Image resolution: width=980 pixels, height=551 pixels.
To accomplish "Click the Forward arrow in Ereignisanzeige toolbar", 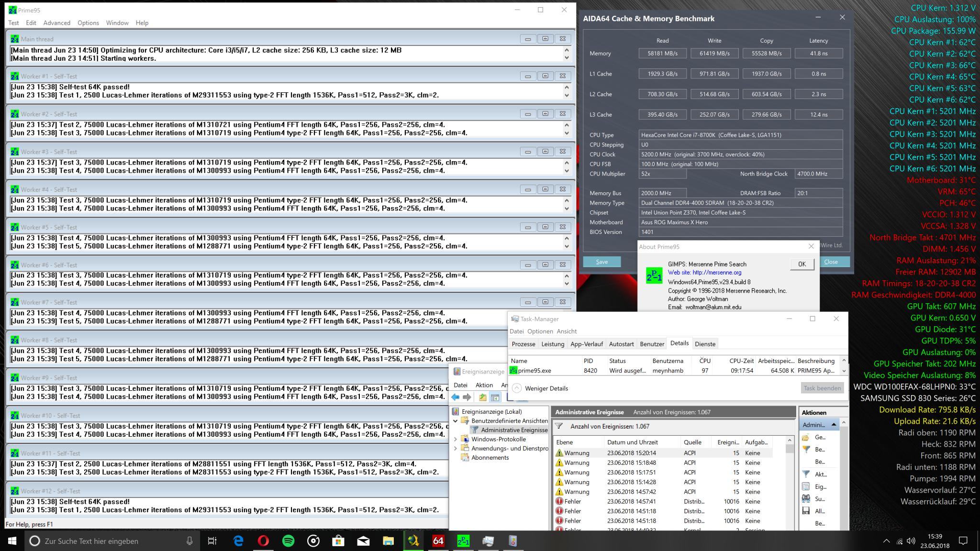I will [x=467, y=397].
